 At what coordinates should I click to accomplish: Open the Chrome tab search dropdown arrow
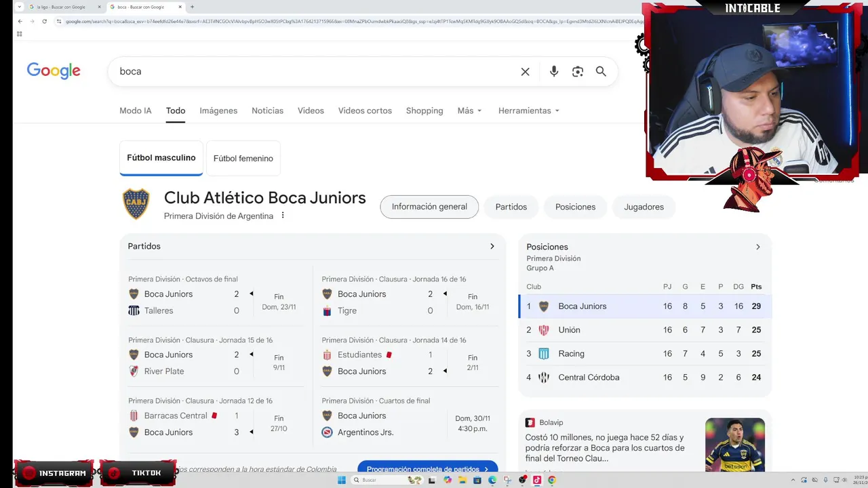click(19, 7)
